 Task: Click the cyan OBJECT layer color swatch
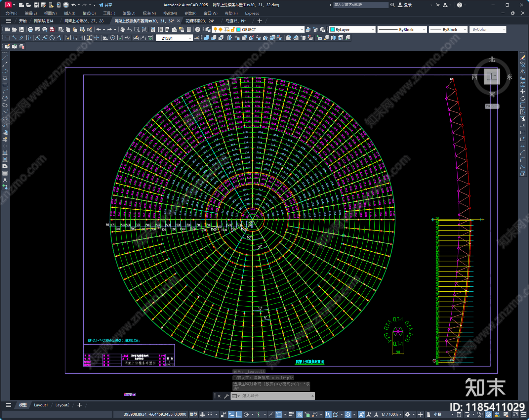click(238, 29)
